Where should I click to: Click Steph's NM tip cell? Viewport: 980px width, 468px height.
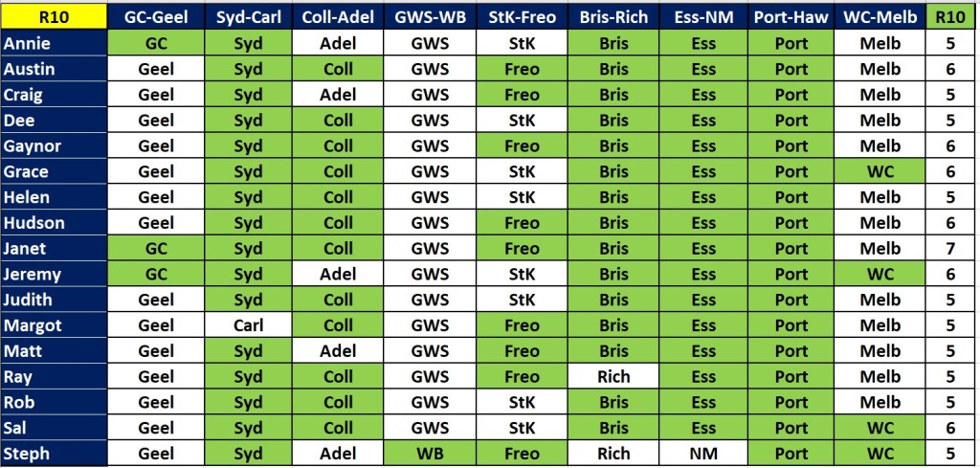tap(702, 454)
